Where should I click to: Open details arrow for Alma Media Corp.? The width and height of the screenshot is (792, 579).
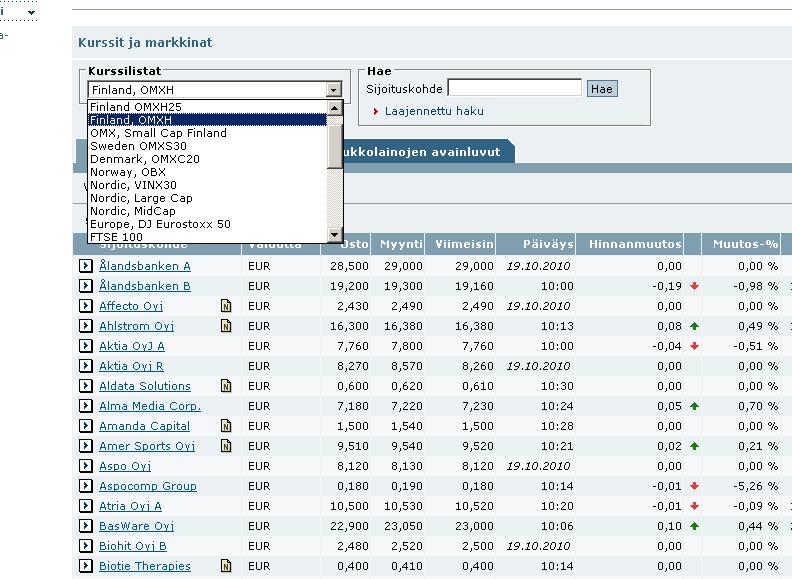(86, 406)
